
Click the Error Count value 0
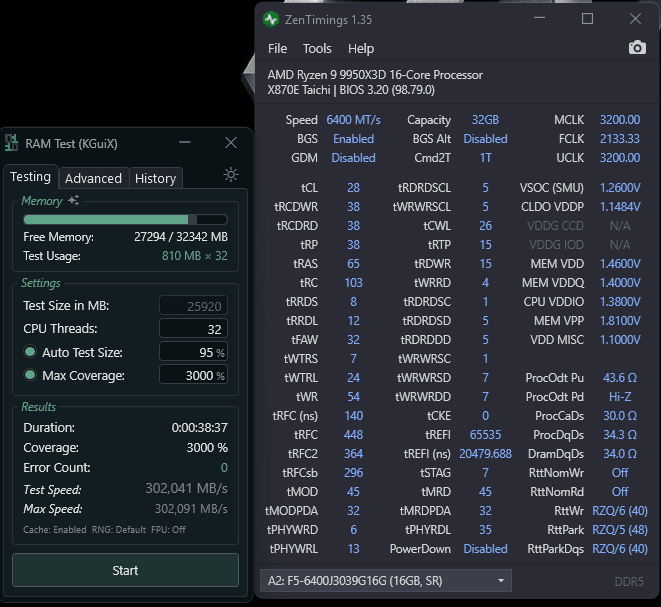click(x=224, y=467)
